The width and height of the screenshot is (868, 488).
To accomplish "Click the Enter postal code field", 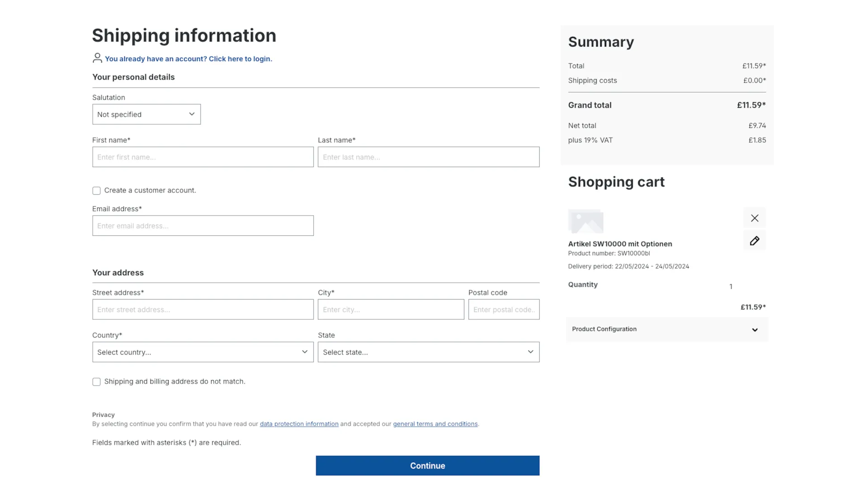I will click(504, 310).
